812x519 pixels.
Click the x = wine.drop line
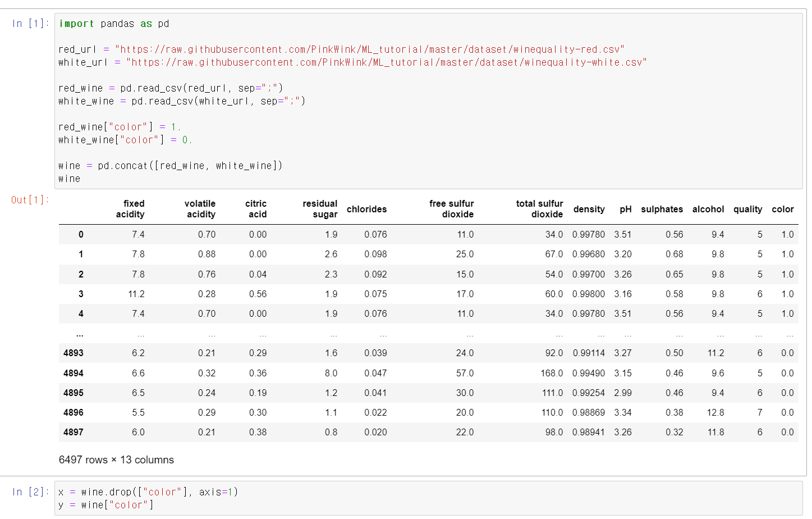(x=148, y=492)
